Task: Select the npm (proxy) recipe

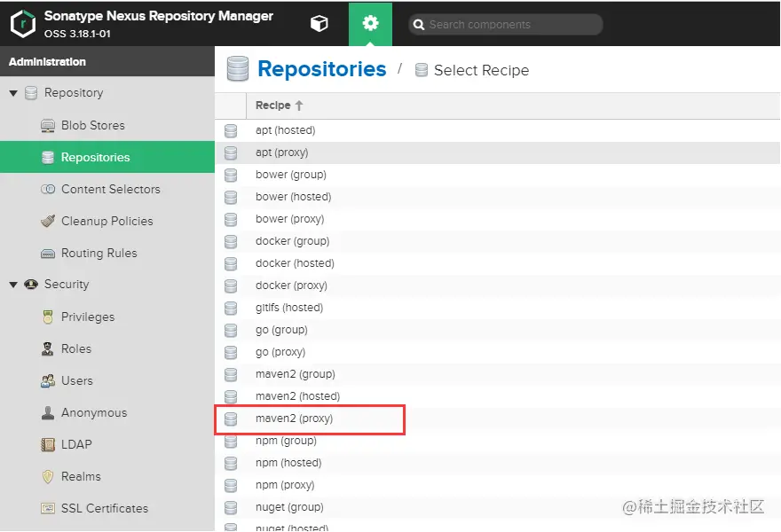Action: click(498, 485)
